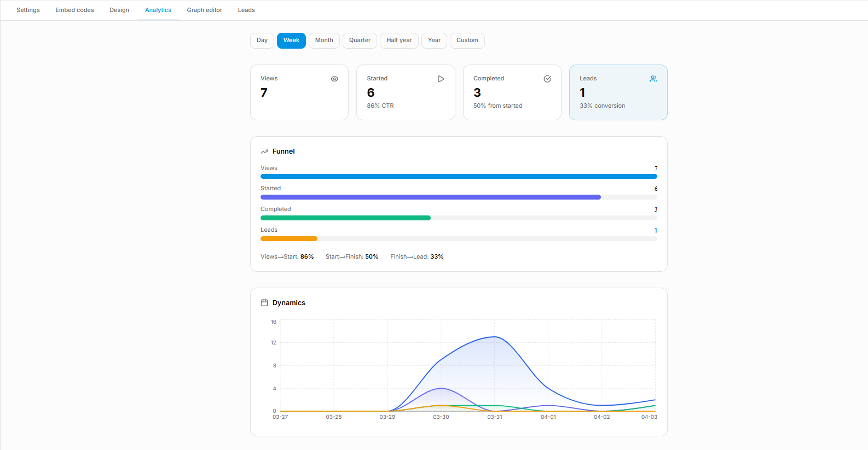The width and height of the screenshot is (868, 450).
Task: Click the people icon in Leads card
Action: pyautogui.click(x=653, y=79)
